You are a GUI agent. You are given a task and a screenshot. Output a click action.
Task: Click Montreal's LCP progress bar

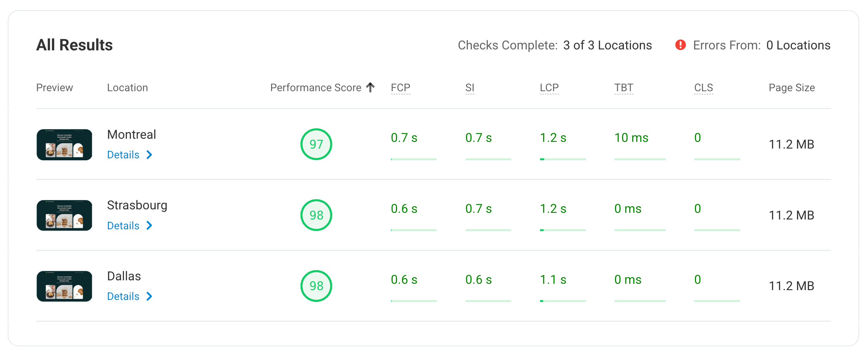pos(563,159)
